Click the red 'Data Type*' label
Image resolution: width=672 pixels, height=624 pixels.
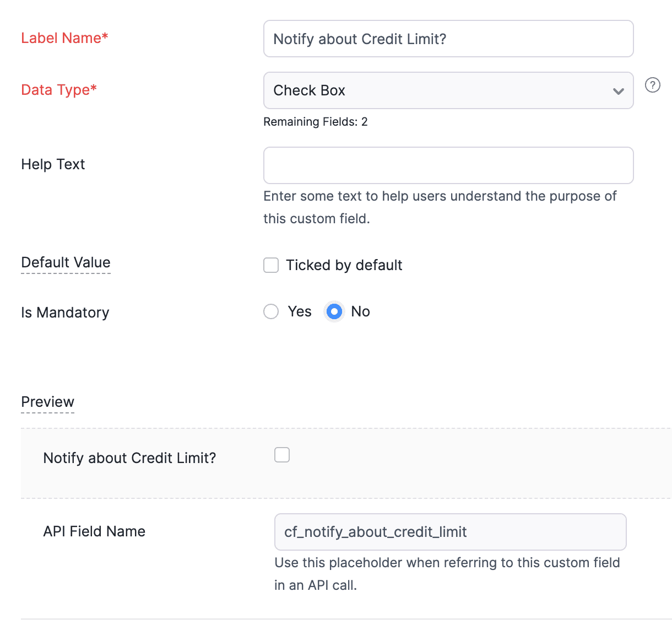coord(59,90)
